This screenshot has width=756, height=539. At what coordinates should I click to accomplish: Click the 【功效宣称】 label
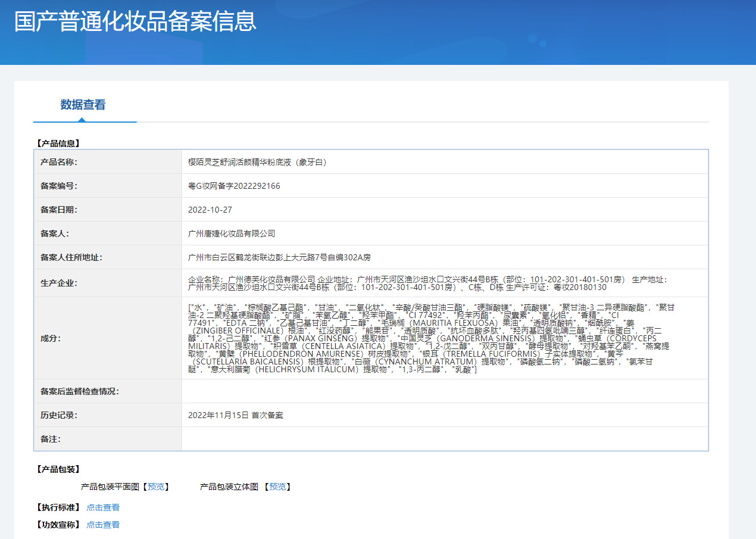tap(57, 525)
